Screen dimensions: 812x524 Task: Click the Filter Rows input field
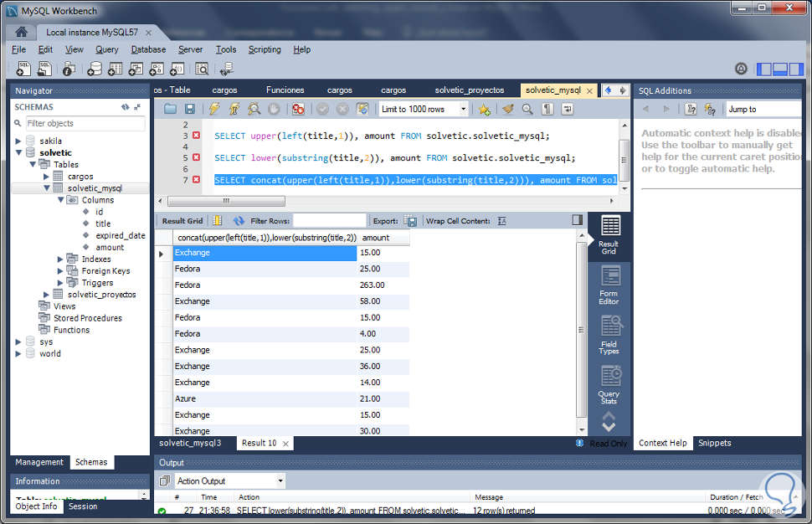(331, 220)
